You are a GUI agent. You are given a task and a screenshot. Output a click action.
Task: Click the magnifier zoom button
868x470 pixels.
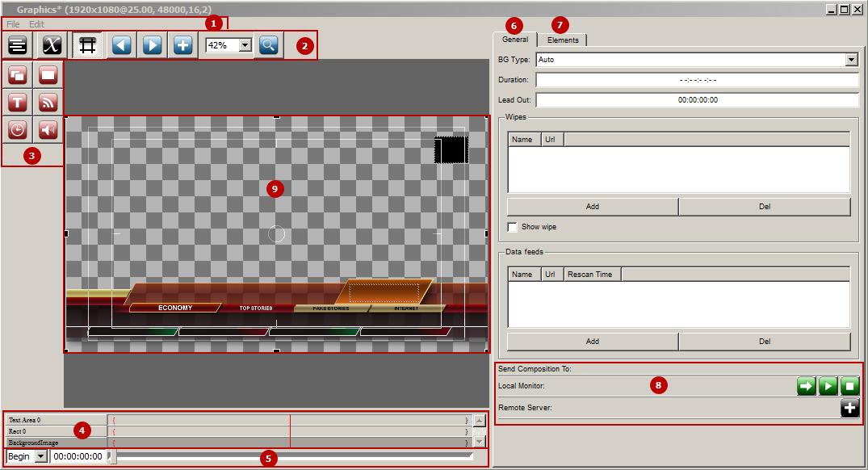coord(269,45)
